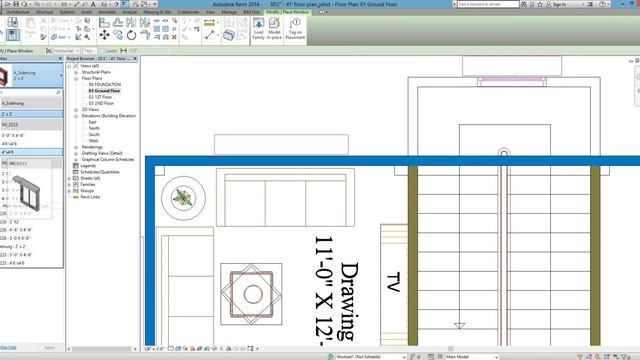The image size is (640, 360).
Task: Select the Offset tool
Action: coord(118,22)
